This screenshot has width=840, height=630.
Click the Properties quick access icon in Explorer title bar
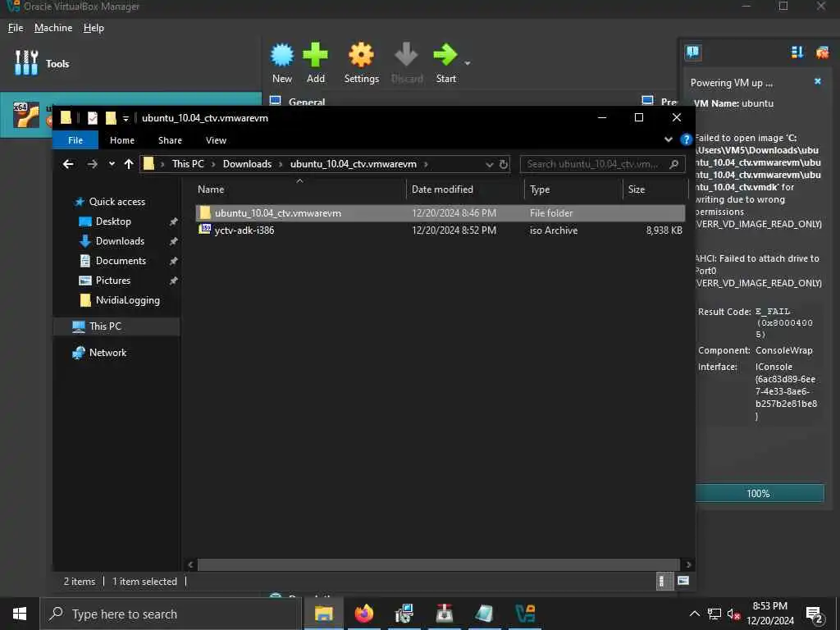[93, 118]
